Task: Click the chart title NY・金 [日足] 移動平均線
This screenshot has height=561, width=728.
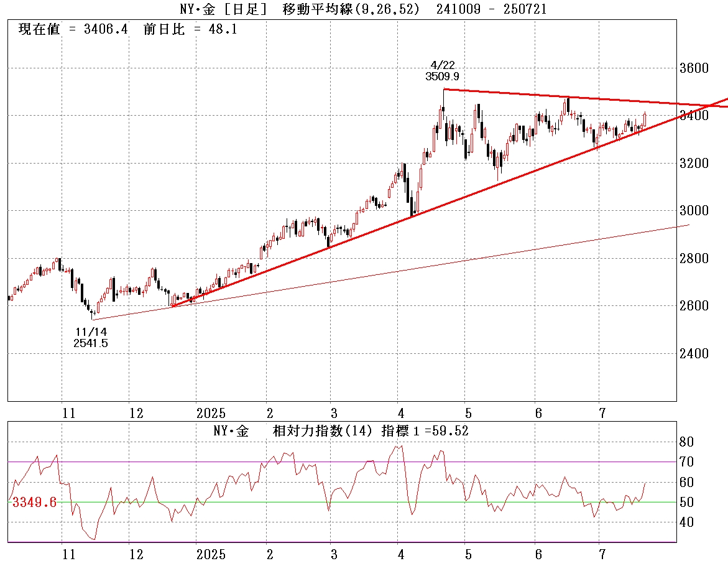Action: pos(351,9)
